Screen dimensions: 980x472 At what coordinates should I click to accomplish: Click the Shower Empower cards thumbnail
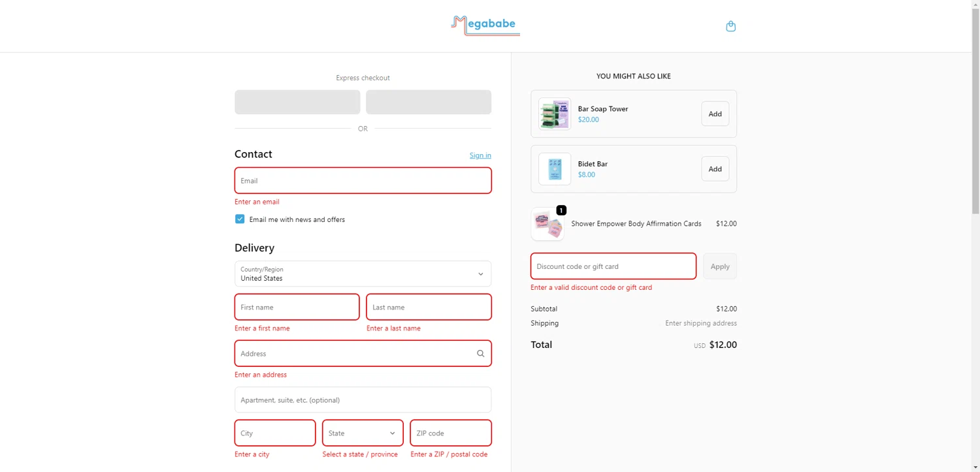(x=547, y=224)
